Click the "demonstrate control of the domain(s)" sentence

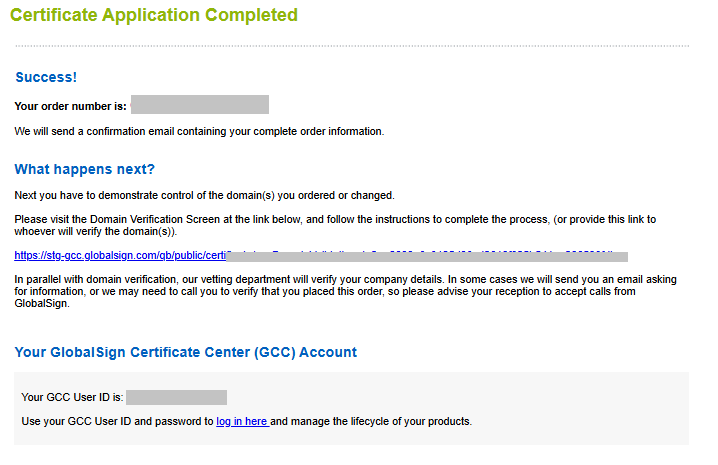[205, 195]
